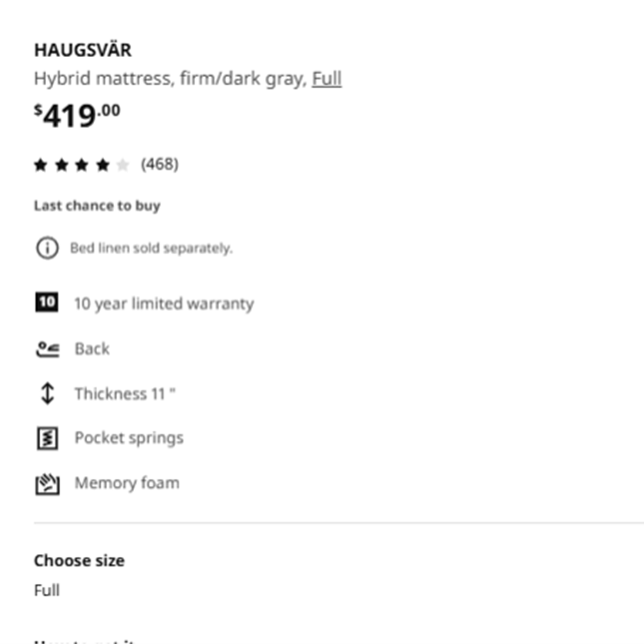
Task: Click the pocket springs icon
Action: click(x=47, y=438)
